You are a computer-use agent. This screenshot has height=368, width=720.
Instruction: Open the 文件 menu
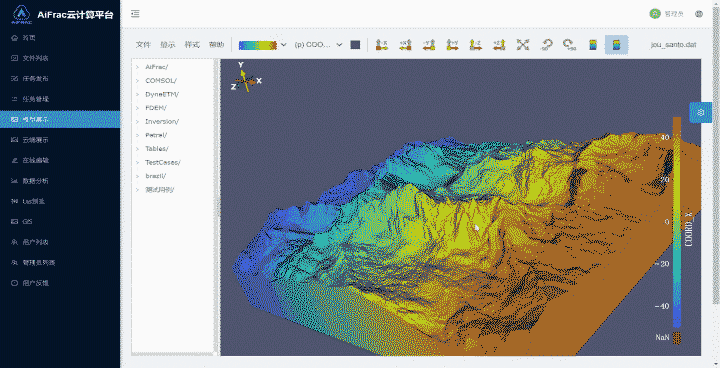143,45
